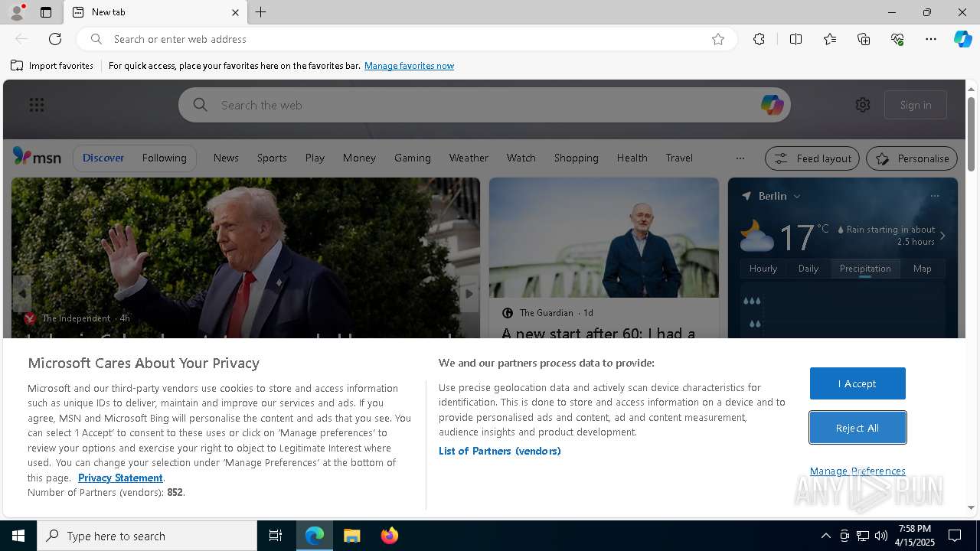The height and width of the screenshot is (551, 980).
Task: Click the page vertical scrollbar thumb
Action: 971,134
